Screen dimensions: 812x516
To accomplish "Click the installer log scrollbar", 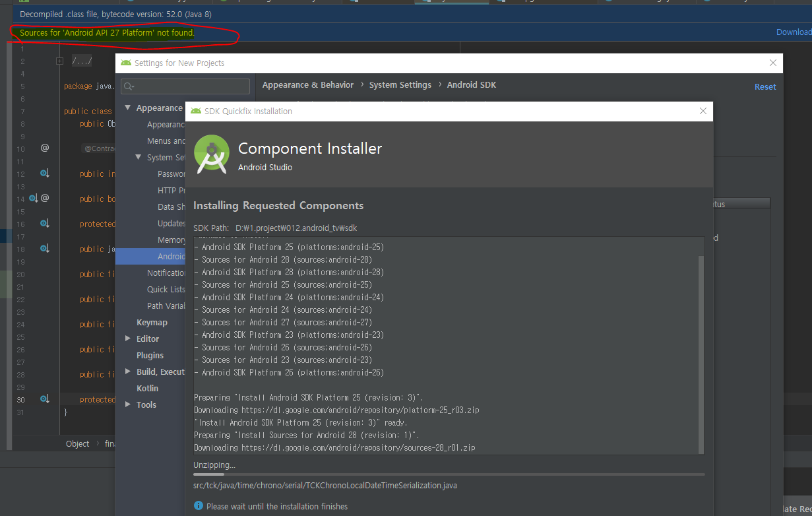I will (x=701, y=354).
